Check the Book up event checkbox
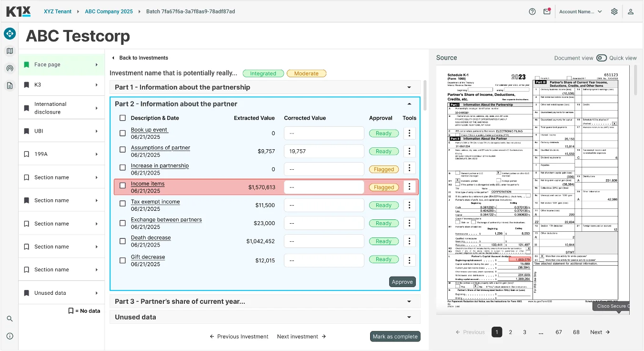Screen dimensions: 644x351 point(122,134)
